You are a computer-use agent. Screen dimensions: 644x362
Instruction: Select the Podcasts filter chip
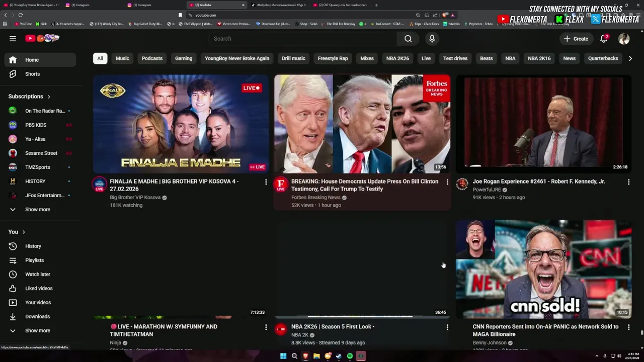pos(152,58)
